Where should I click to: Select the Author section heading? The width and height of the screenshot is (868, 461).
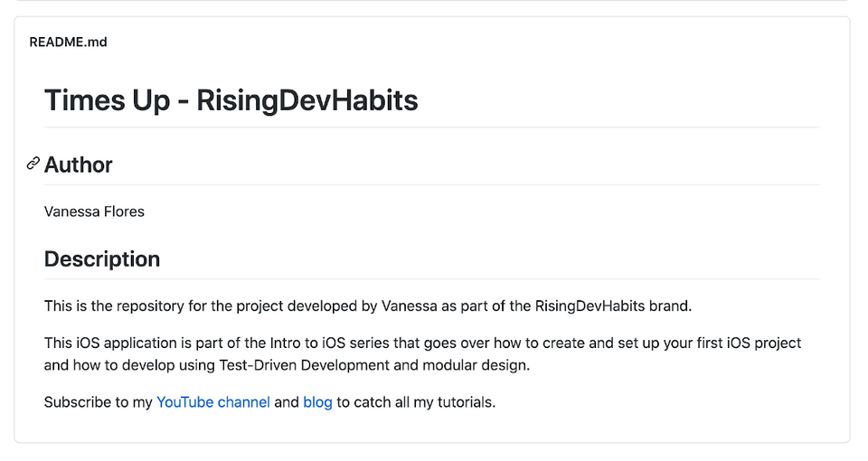coord(78,165)
